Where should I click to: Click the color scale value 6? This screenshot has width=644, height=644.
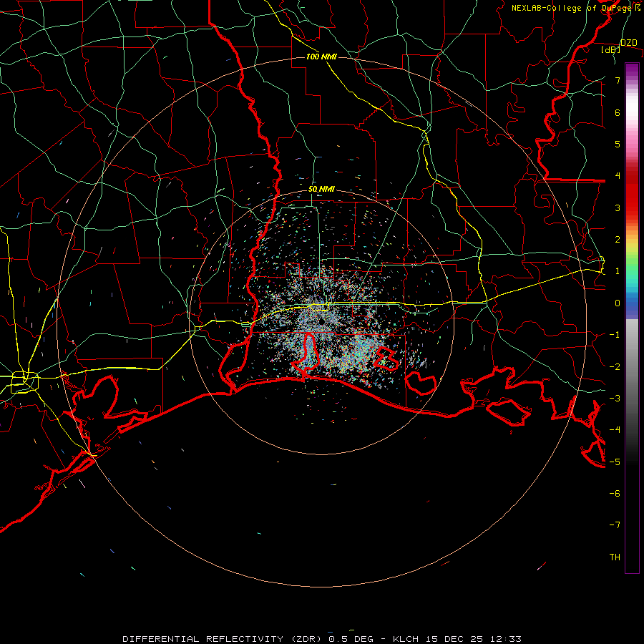(x=618, y=112)
